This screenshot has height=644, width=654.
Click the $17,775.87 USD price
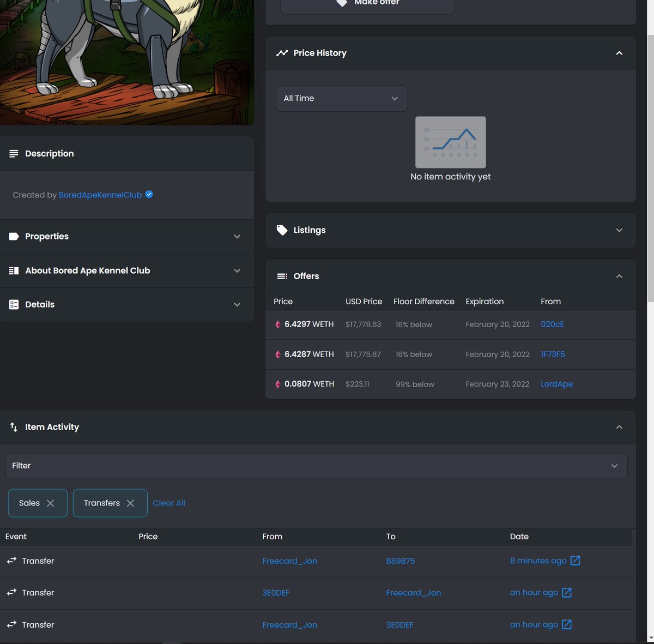pos(363,354)
